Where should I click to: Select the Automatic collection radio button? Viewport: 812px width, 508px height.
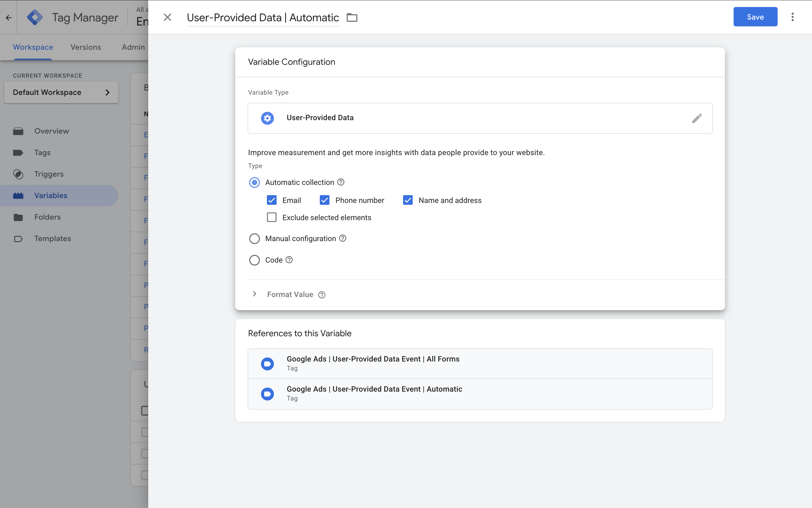pos(254,183)
